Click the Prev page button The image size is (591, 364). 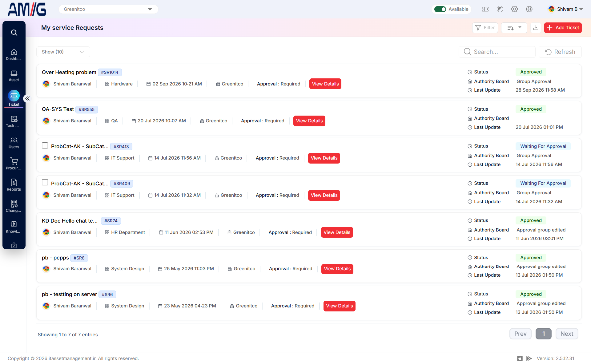(x=520, y=334)
